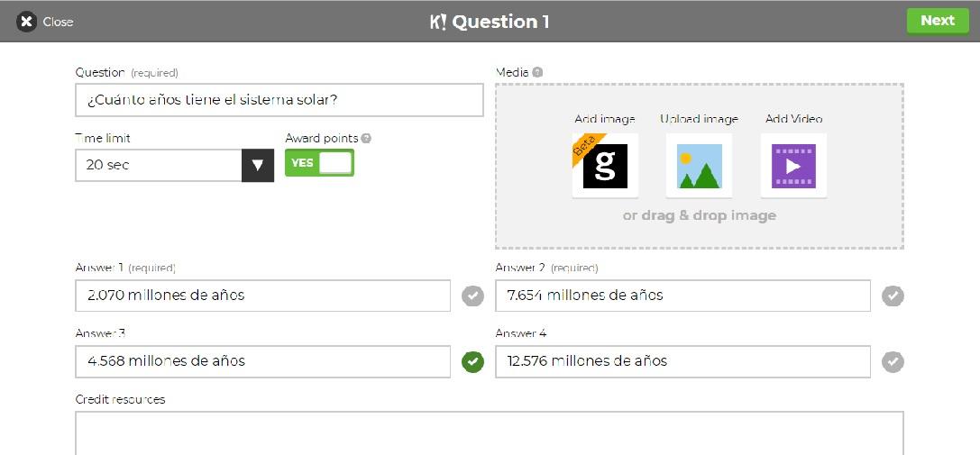Click the Kahoot K! logo in header

(438, 22)
